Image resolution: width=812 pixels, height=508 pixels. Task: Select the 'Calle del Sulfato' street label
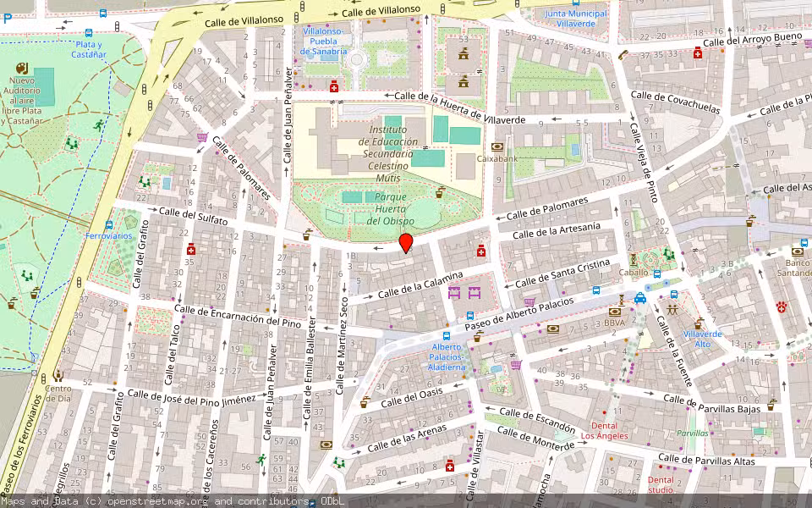pos(193,216)
